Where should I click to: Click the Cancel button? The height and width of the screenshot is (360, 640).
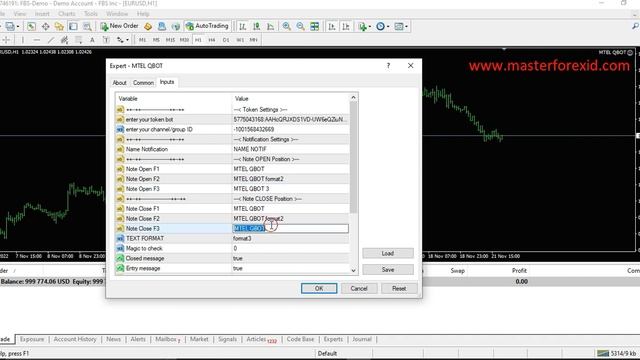[x=359, y=289]
